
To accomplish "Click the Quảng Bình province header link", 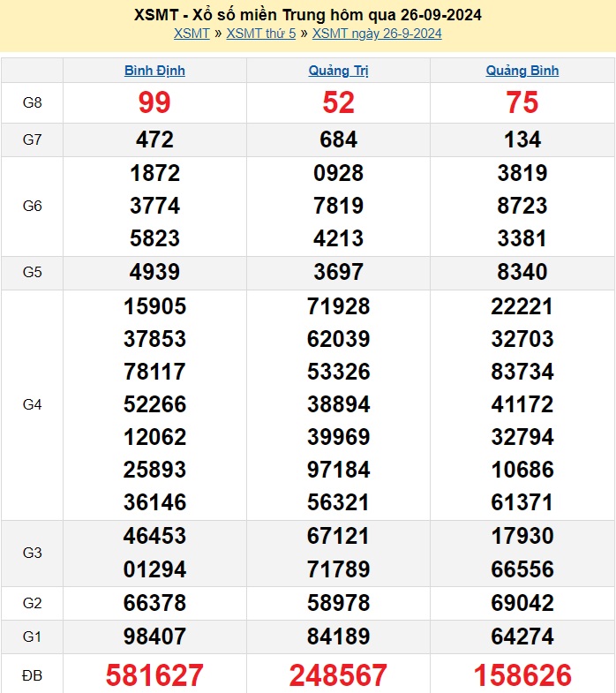I will pos(522,71).
